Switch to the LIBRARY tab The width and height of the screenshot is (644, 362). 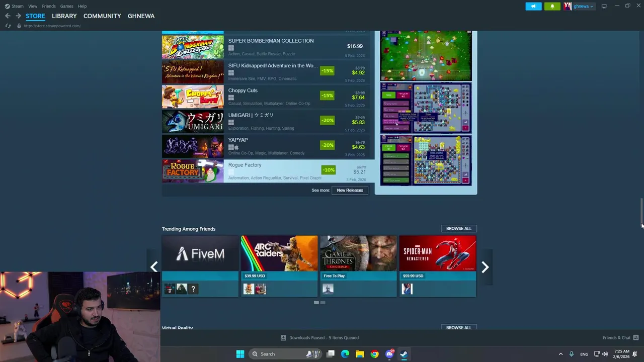point(64,16)
